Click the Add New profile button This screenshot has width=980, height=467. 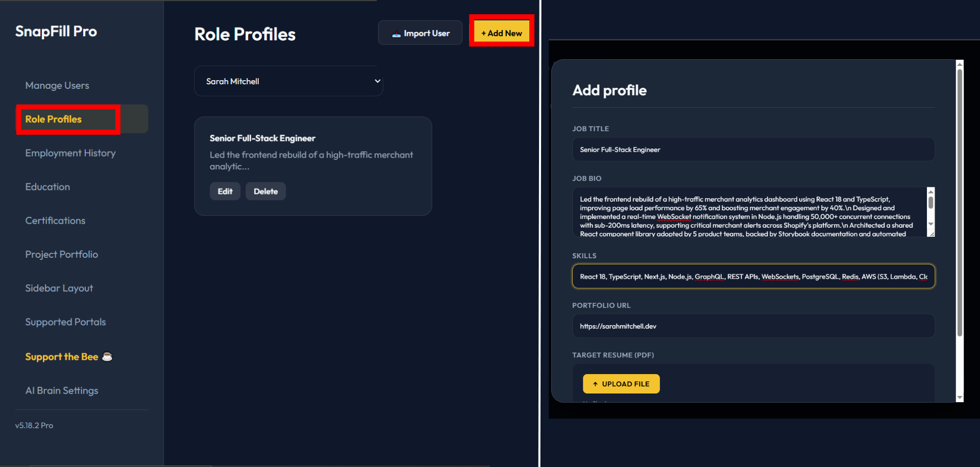pos(501,32)
